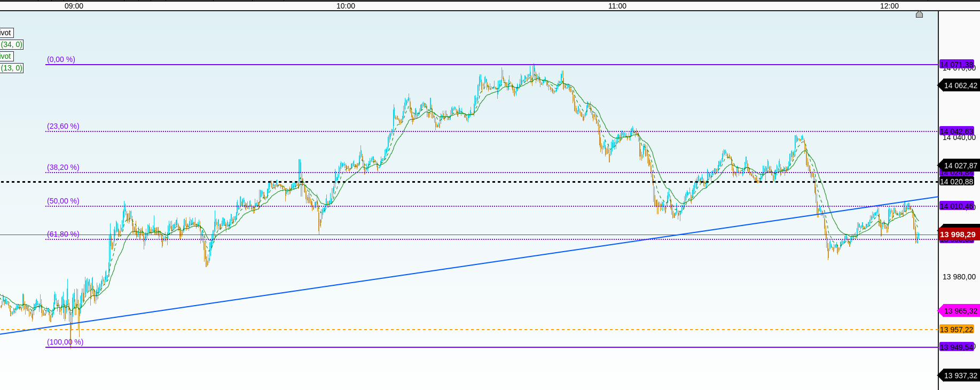Select the orange 13 957,22 price tag

point(957,330)
